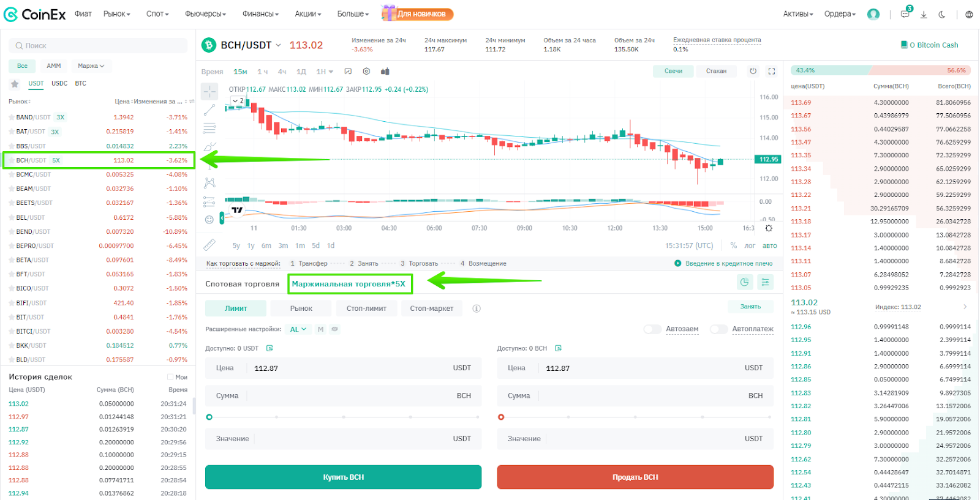980x500 pixels.
Task: Select the Fibonacci retracement tool
Action: tap(209, 129)
